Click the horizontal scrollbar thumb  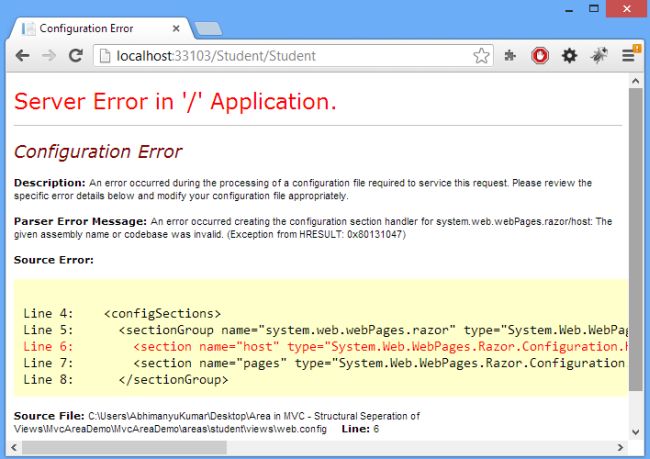coord(124,447)
